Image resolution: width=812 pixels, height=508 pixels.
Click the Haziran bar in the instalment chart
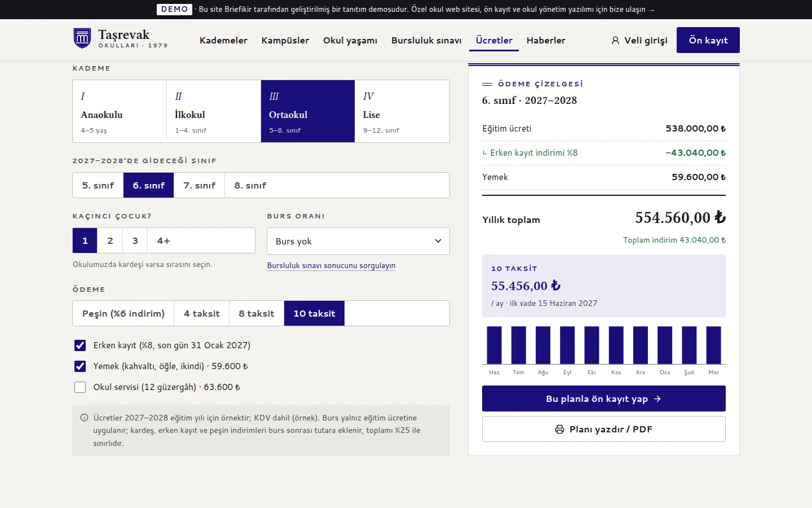[x=495, y=345]
